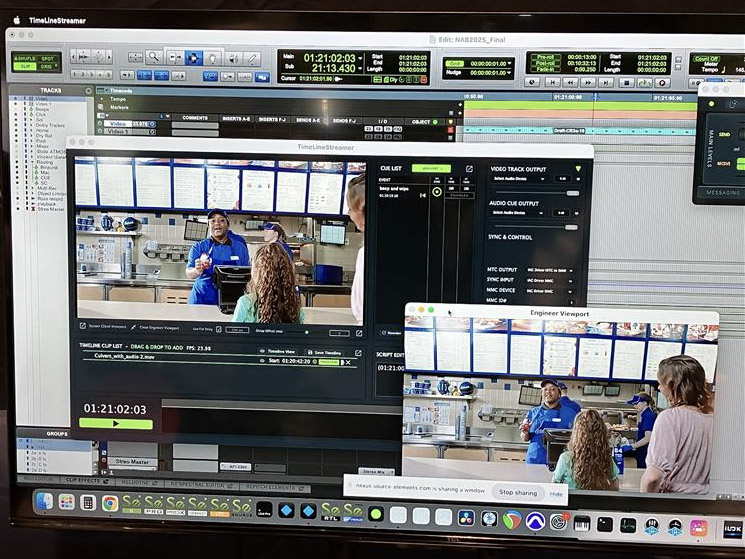Switch to the CLIP EFFECTS tab
The image size is (745, 559).
pos(87,481)
